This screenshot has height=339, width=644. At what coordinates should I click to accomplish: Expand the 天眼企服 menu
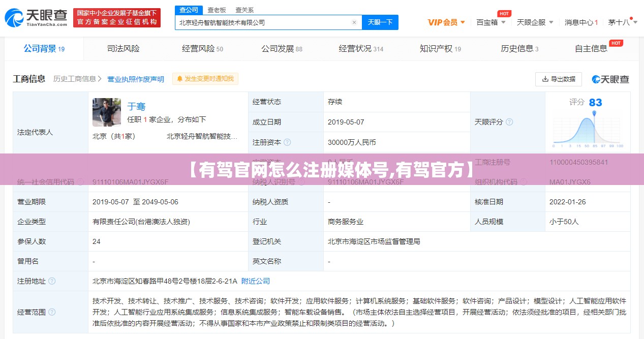[535, 22]
